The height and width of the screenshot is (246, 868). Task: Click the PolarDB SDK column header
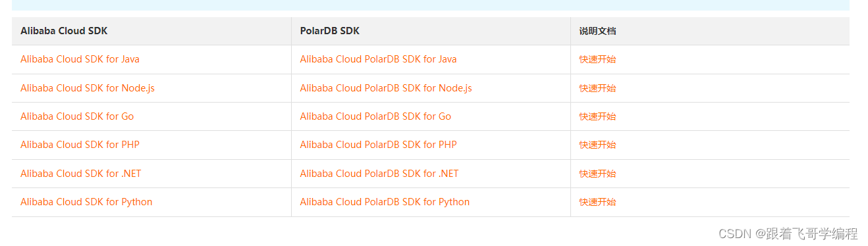(x=330, y=31)
